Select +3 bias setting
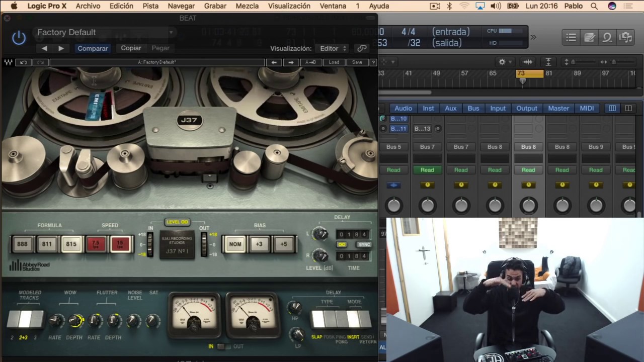This screenshot has width=644, height=362. pyautogui.click(x=259, y=244)
